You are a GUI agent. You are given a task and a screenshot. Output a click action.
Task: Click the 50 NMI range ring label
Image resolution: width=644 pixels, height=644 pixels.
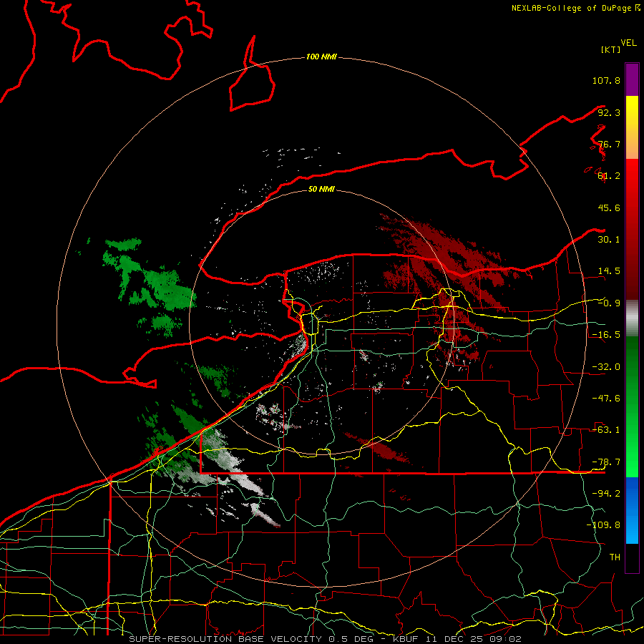pos(321,189)
